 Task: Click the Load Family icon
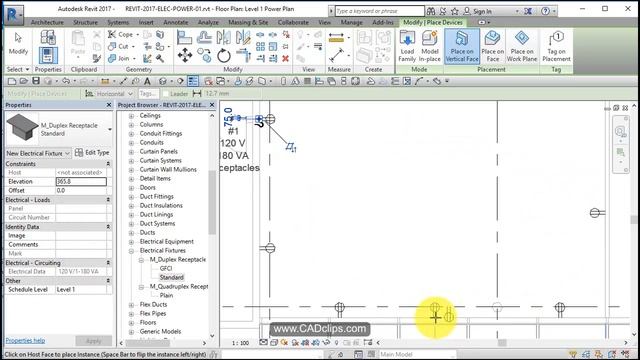[407, 47]
